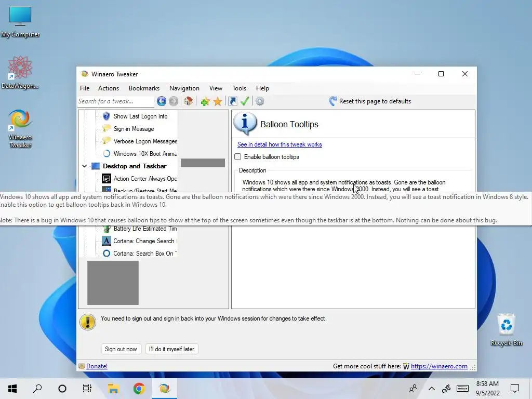Open the My Computer desktop icon
The image size is (532, 399).
click(x=20, y=22)
